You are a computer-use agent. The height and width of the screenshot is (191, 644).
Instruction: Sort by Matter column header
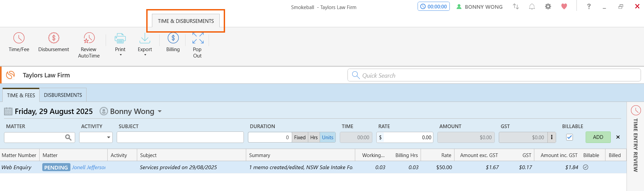[73, 155]
